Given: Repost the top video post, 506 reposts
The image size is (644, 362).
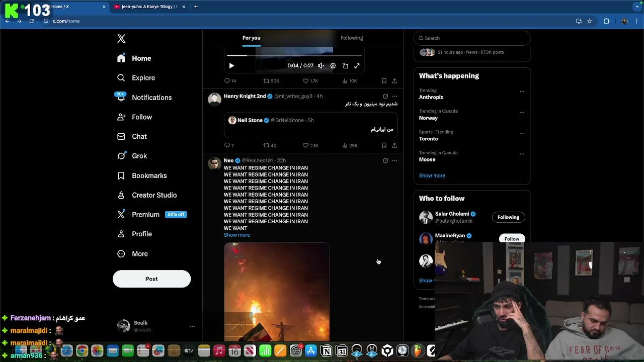Looking at the screenshot, I should (271, 81).
